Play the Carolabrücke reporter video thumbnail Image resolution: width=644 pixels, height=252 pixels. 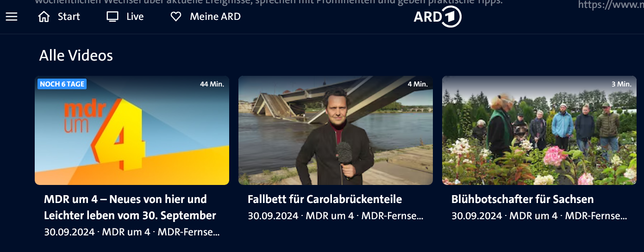point(336,130)
